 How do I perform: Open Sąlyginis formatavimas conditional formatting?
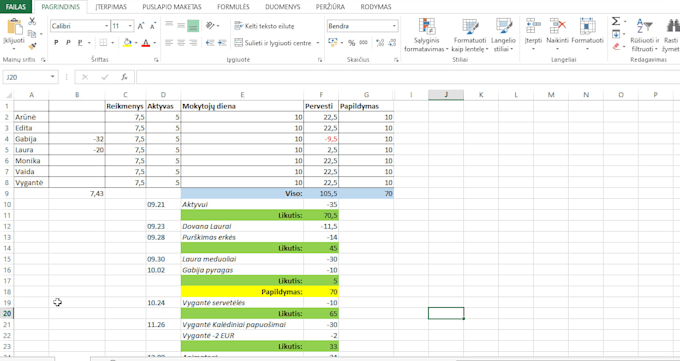pyautogui.click(x=426, y=35)
